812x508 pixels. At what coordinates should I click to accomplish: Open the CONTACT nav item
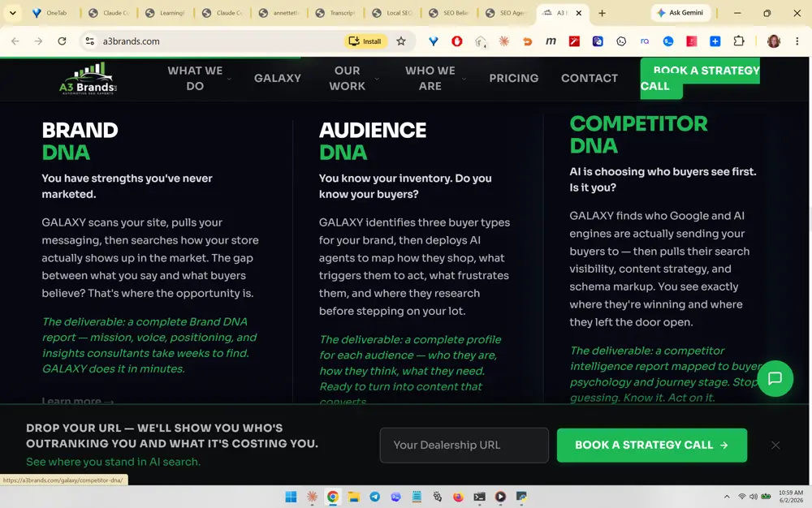[x=590, y=78]
